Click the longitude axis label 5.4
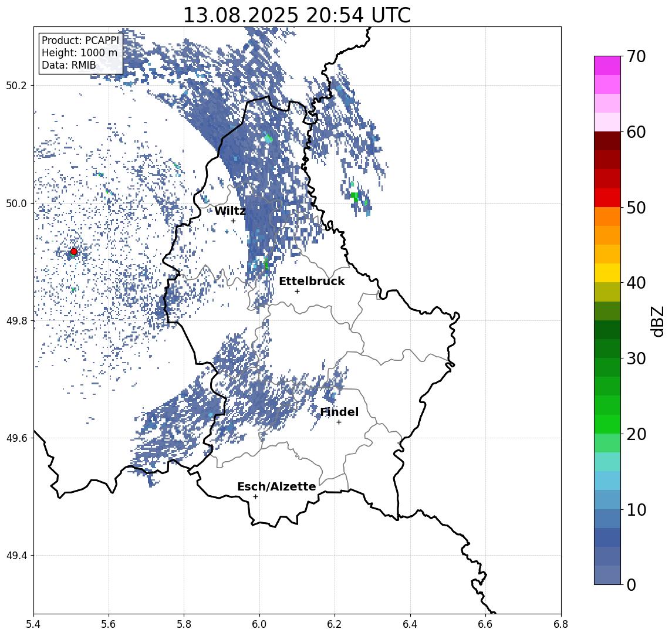Image resolution: width=672 pixels, height=636 pixels. pos(33,624)
